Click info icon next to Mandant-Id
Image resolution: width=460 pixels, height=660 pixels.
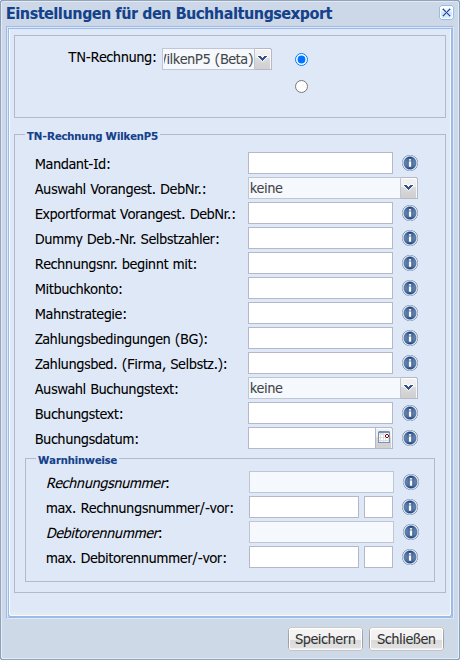[410, 163]
